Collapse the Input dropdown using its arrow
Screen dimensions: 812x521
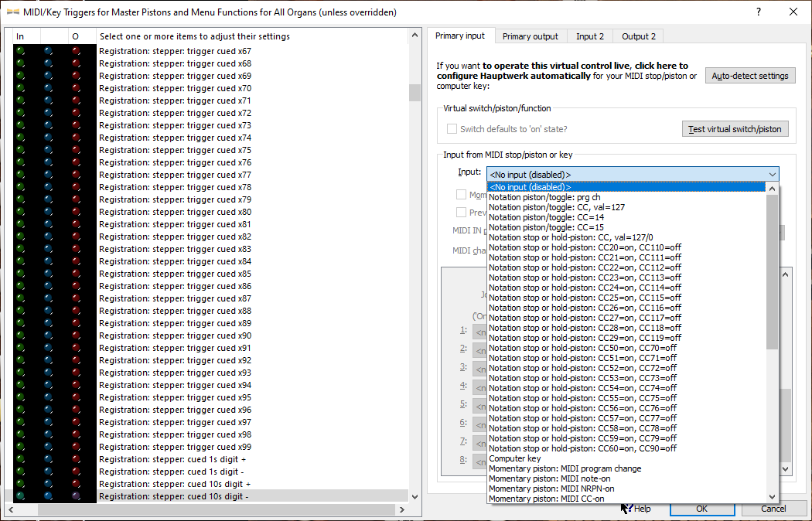click(x=771, y=175)
